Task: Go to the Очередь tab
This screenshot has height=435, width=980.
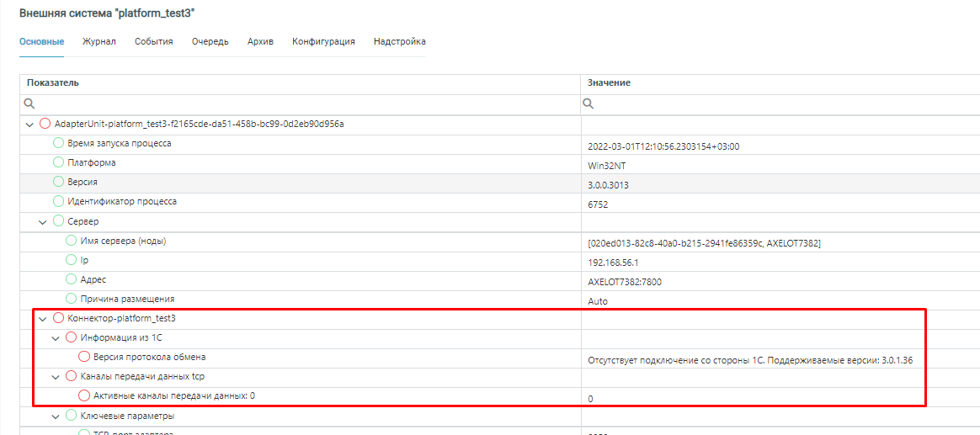Action: point(210,41)
